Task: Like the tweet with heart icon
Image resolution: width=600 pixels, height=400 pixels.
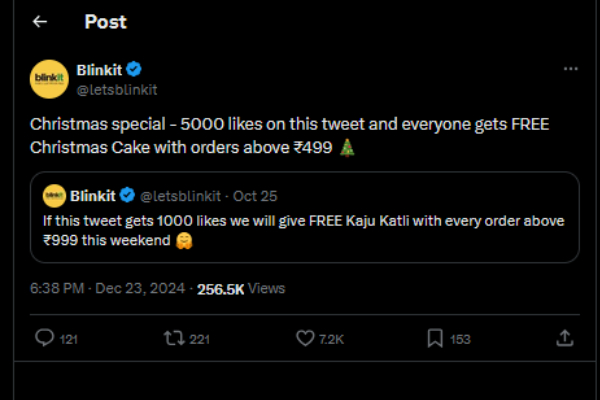Action: (306, 339)
